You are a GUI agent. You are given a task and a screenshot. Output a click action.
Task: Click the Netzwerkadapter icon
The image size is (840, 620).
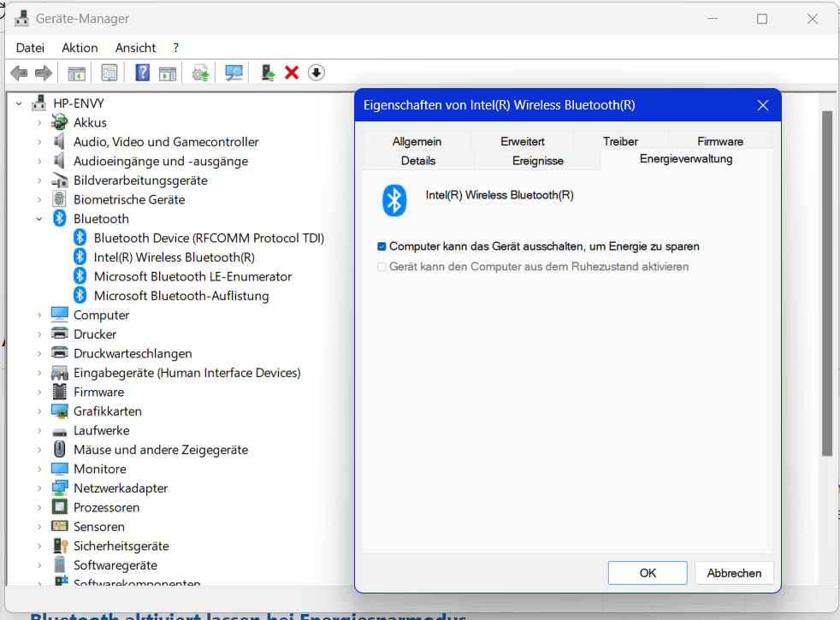(60, 487)
